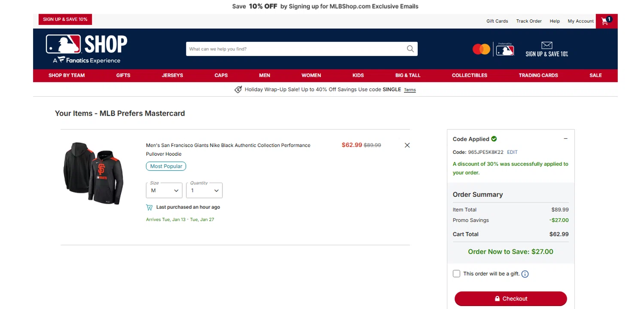Open the Gift Cards link
The height and width of the screenshot is (309, 644).
[497, 21]
